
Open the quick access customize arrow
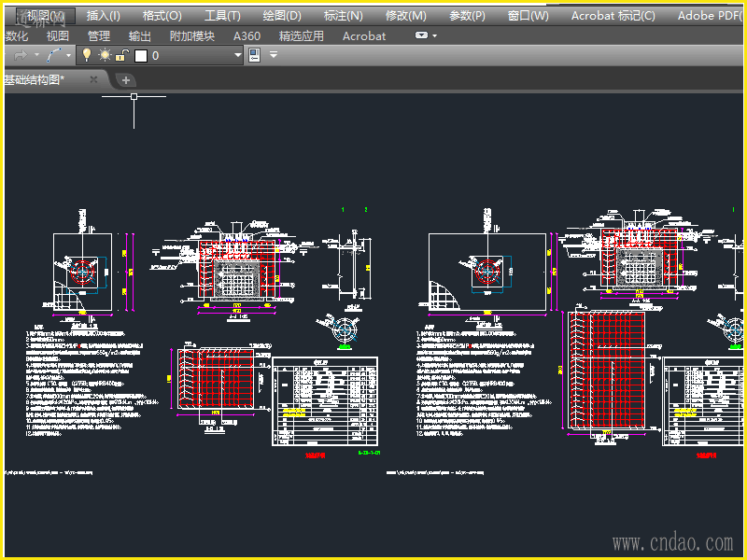(274, 55)
